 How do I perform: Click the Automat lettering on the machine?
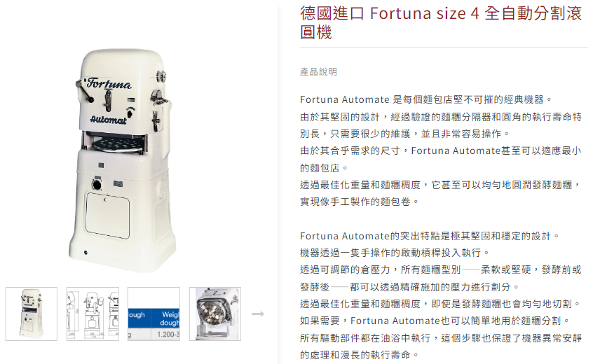coord(108,120)
